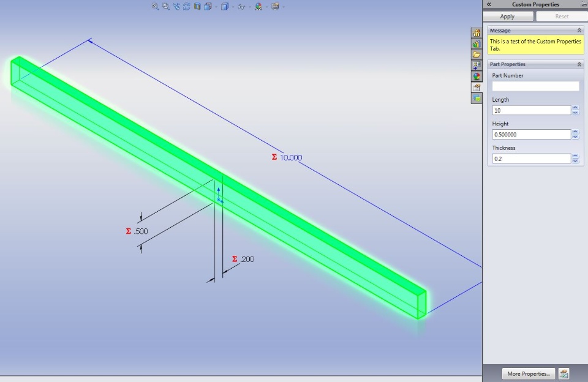Click the Edit Appearance color ball
Viewport: 588px width, 382px height.
(258, 6)
